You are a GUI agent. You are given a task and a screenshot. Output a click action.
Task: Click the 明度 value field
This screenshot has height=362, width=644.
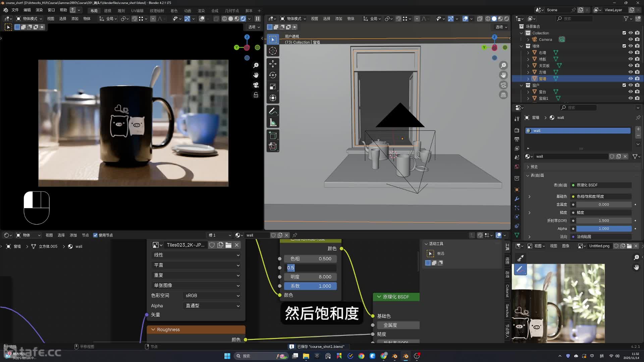tap(310, 277)
